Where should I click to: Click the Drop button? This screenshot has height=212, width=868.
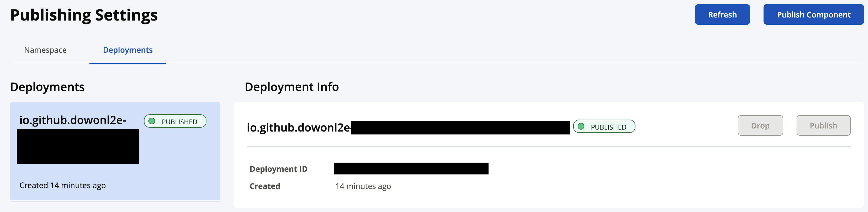click(x=760, y=125)
